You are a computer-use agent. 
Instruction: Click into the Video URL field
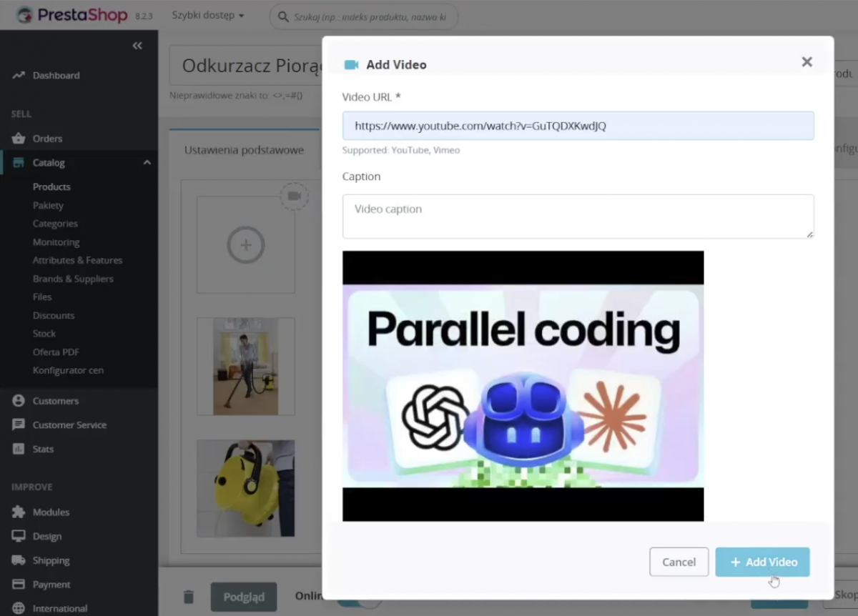tap(578, 126)
